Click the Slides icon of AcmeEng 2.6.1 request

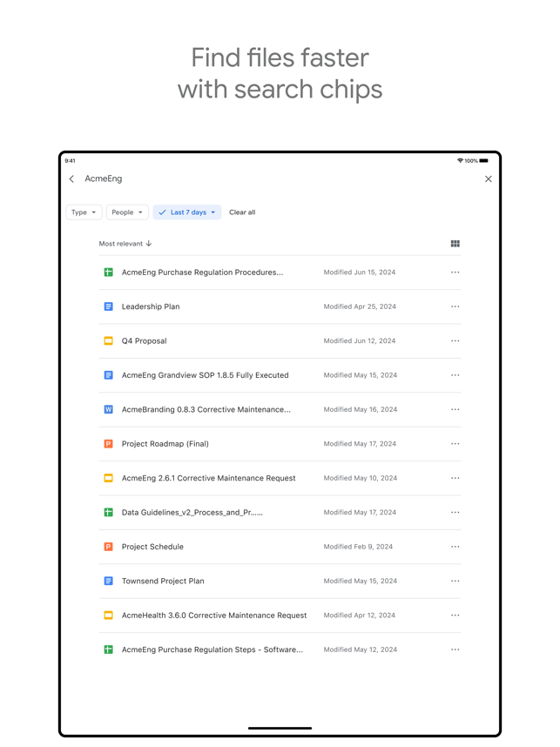tap(109, 478)
